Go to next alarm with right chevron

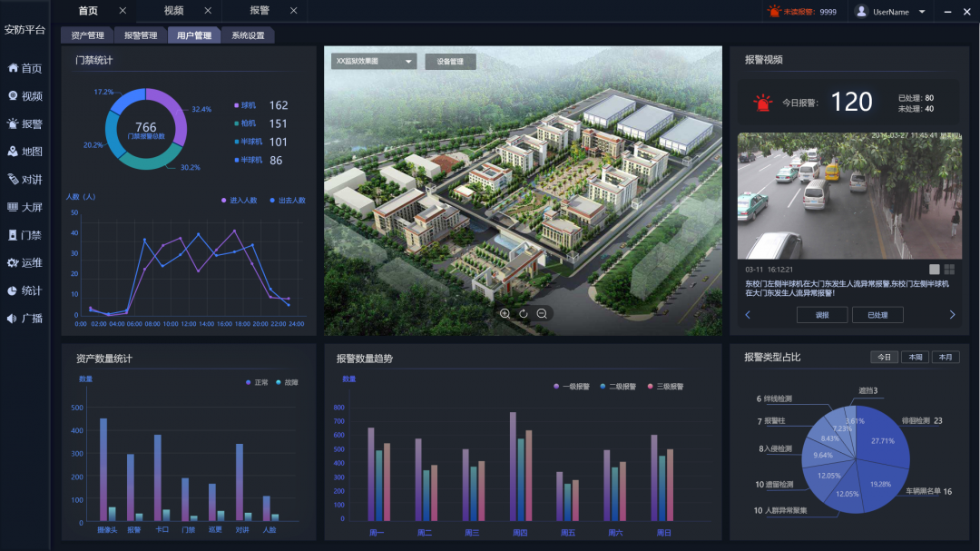point(952,315)
